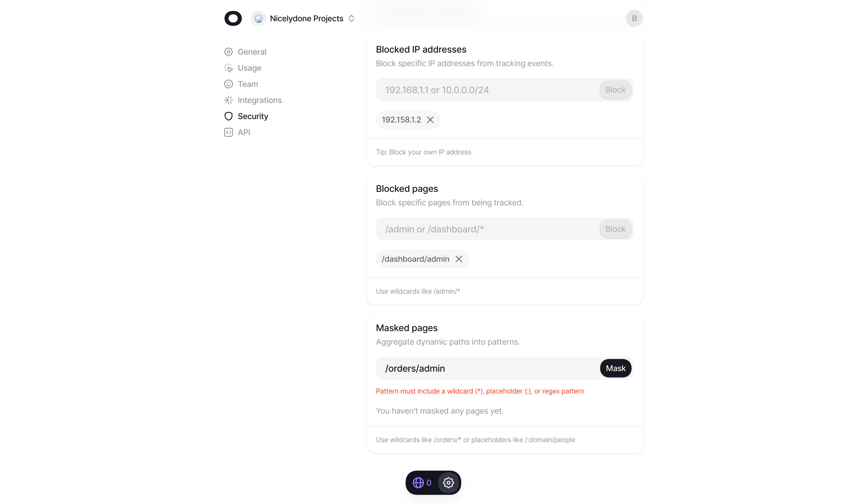Click the Mask button
Viewport: 867px width, 504px height.
click(615, 368)
